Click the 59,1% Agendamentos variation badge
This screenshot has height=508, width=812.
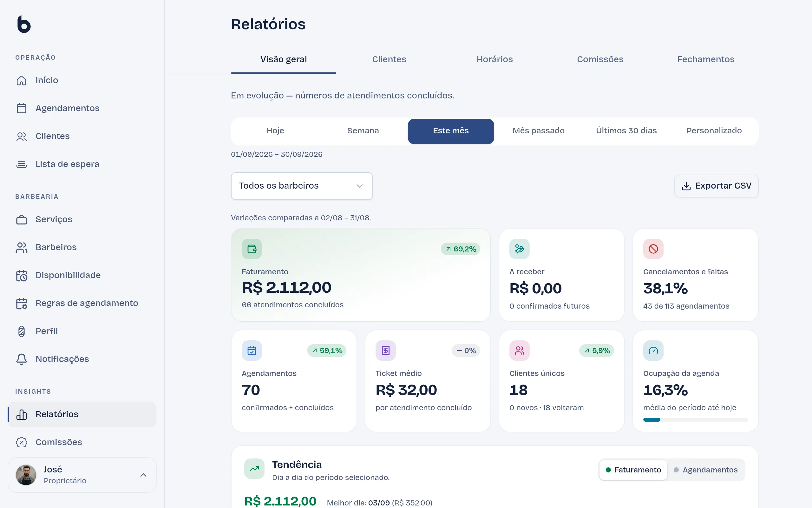click(x=326, y=351)
